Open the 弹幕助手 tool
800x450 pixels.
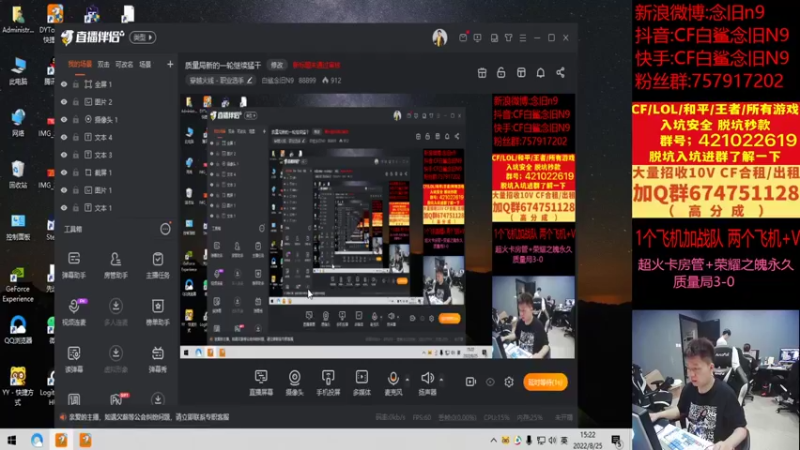tap(74, 265)
